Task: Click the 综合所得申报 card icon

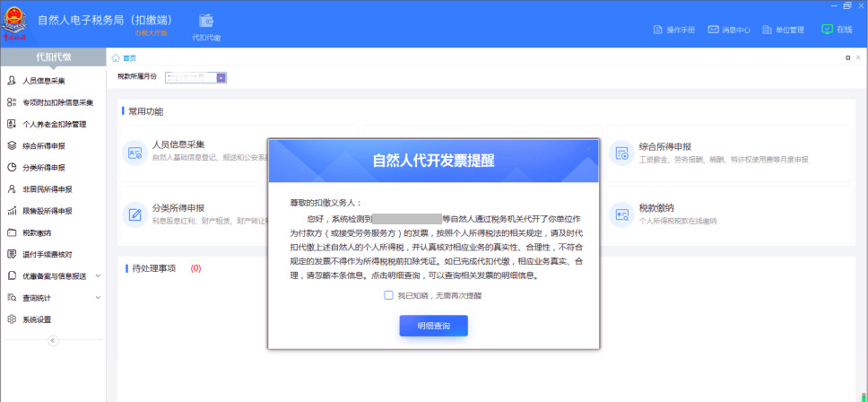Action: (x=621, y=153)
